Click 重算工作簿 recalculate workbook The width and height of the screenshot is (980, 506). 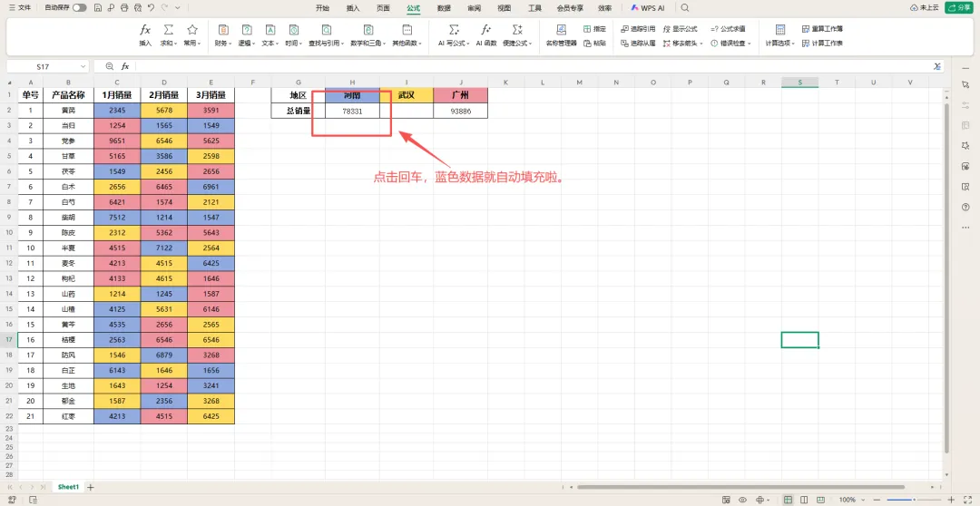[822, 29]
